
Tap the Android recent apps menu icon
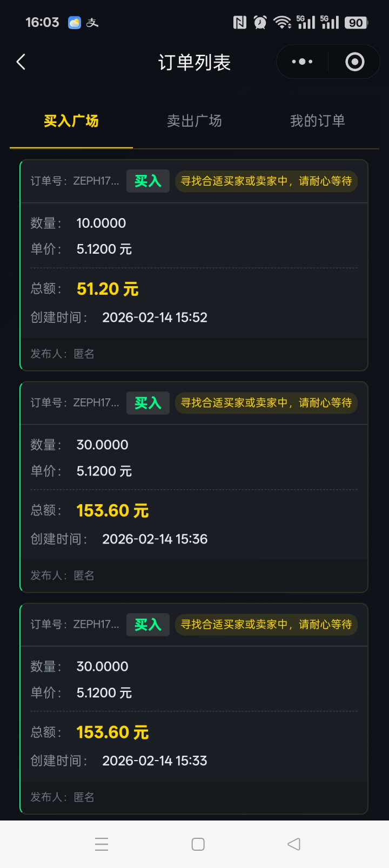coord(102,844)
